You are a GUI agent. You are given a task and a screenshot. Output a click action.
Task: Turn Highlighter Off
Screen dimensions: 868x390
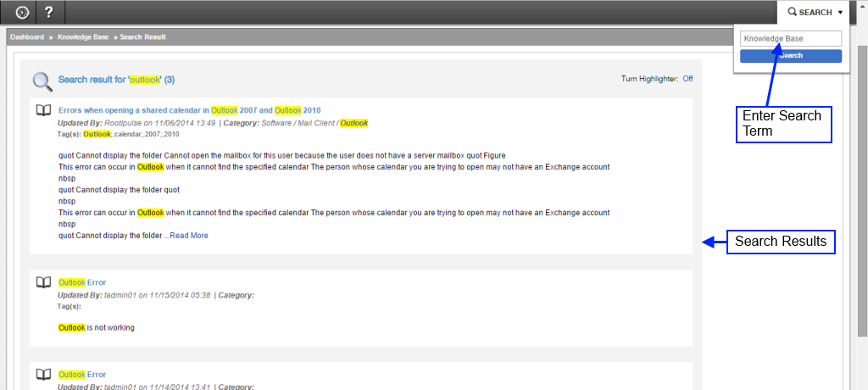(687, 79)
